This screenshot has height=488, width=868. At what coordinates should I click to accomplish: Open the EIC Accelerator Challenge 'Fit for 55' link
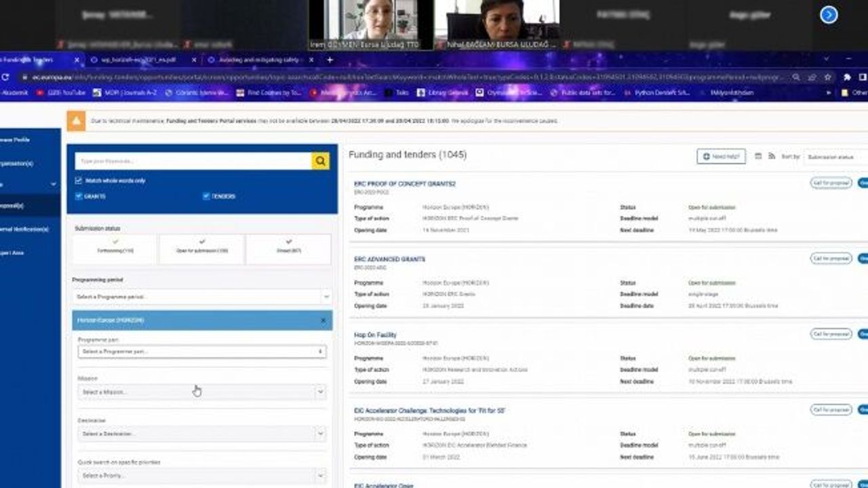[x=430, y=411]
